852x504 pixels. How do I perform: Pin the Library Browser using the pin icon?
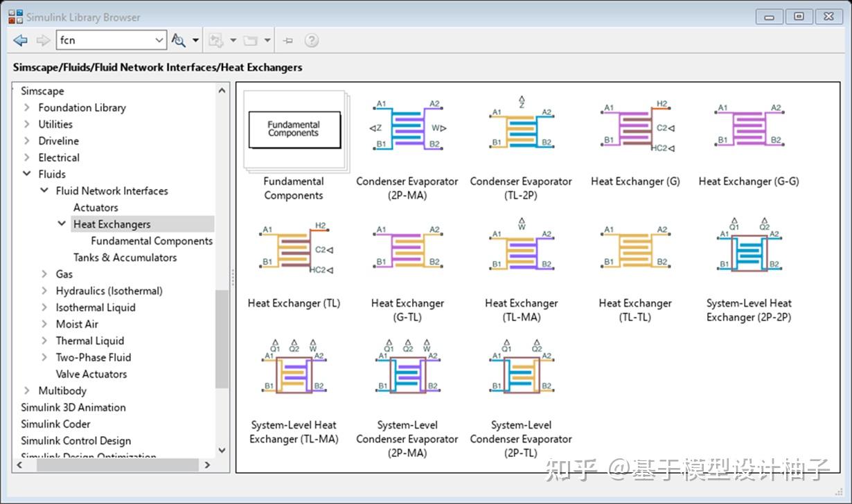coord(287,39)
